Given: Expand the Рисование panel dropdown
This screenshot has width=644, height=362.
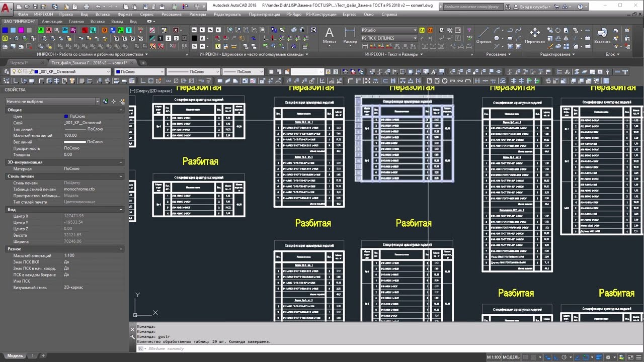Looking at the screenshot, I should click(x=498, y=54).
